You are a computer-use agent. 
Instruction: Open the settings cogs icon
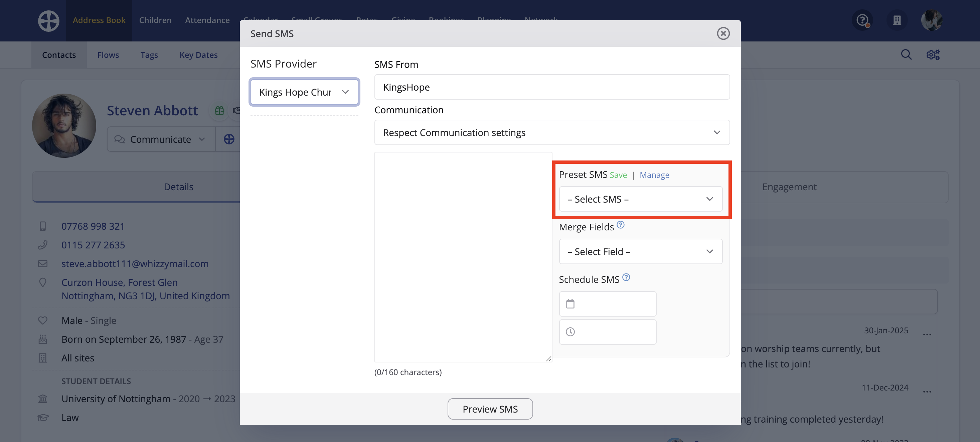point(933,55)
